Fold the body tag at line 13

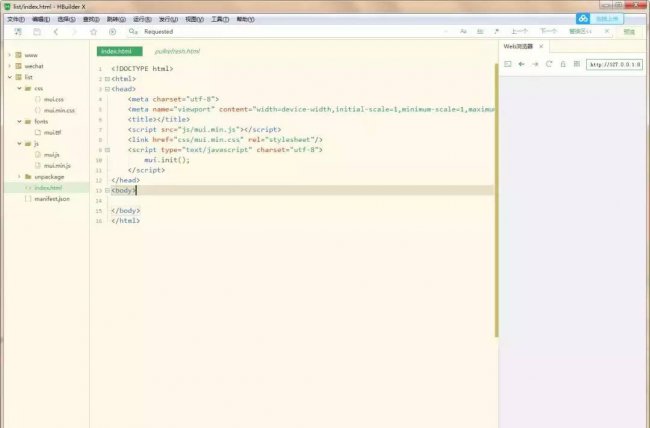click(107, 190)
